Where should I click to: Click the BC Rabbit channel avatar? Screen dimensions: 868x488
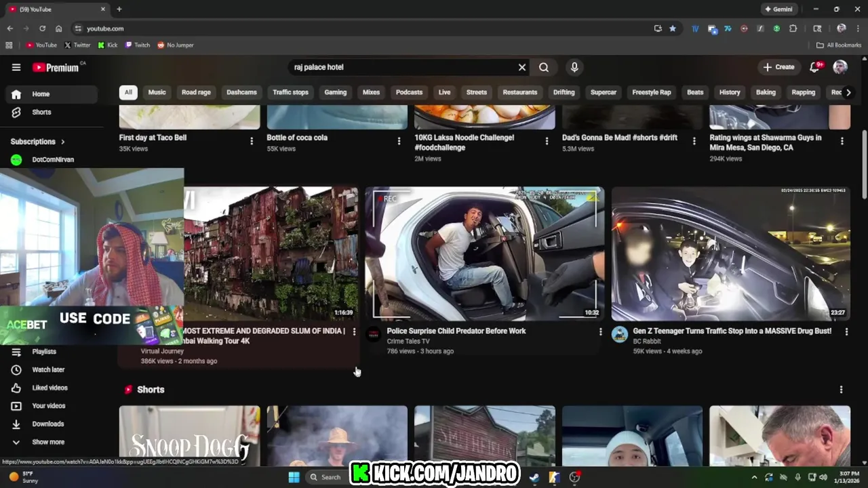tap(620, 334)
